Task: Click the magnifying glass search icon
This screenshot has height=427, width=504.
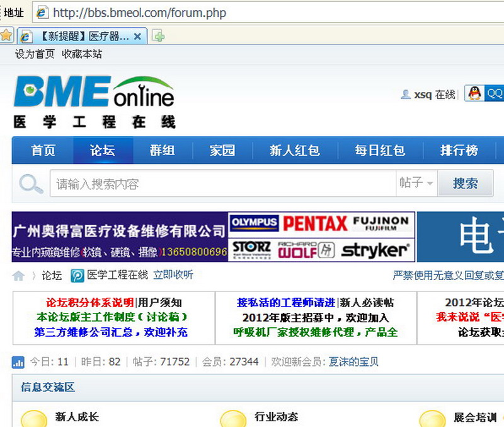Action: (x=31, y=184)
